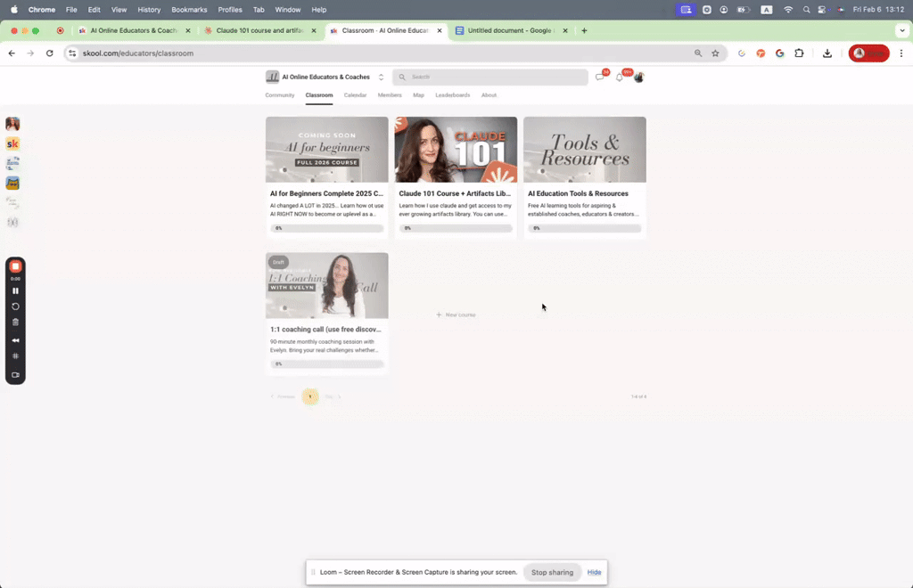Open Spotlight search in macOS menu bar

(806, 10)
